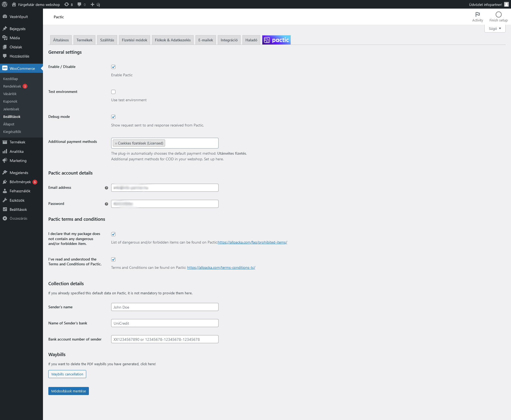Open Rendelések submenu item

(x=12, y=86)
